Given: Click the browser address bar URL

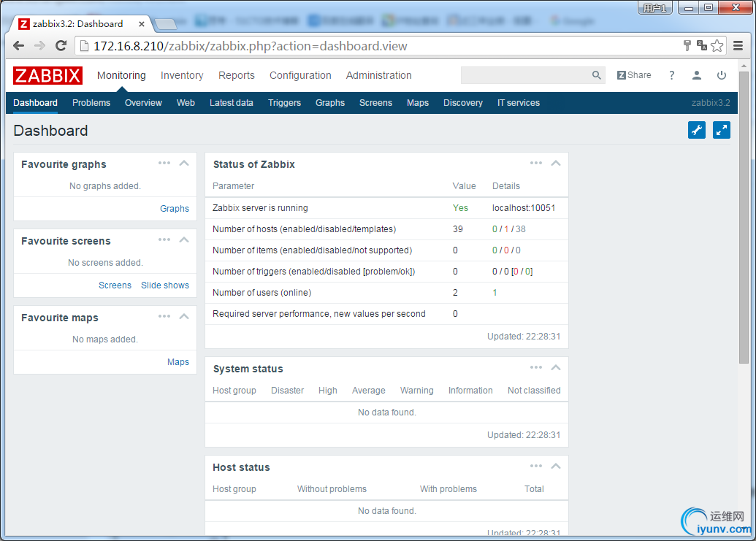Looking at the screenshot, I should coord(251,46).
